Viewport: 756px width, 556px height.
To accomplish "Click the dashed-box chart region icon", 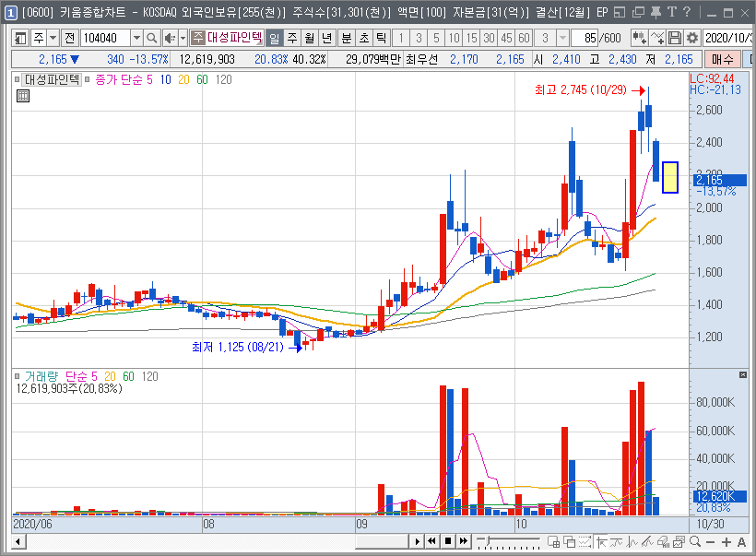I will [x=585, y=542].
